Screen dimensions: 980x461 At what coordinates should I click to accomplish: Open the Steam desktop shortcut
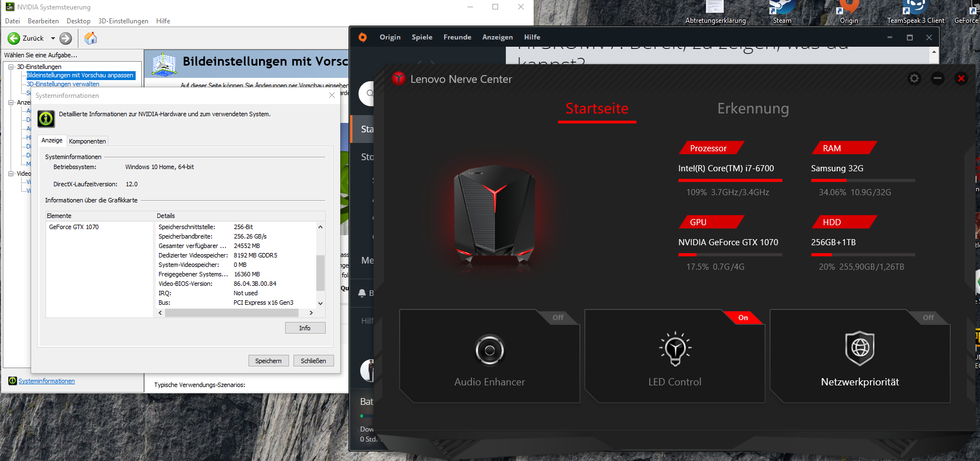[782, 12]
